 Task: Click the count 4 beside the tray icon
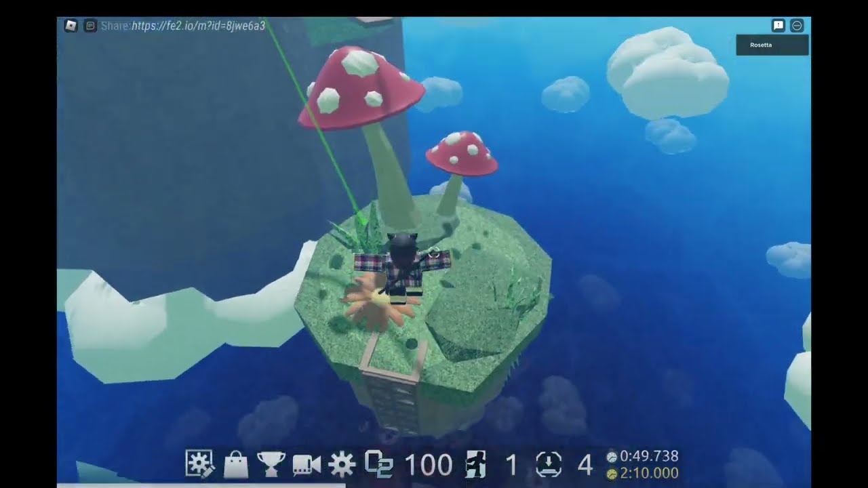click(585, 466)
